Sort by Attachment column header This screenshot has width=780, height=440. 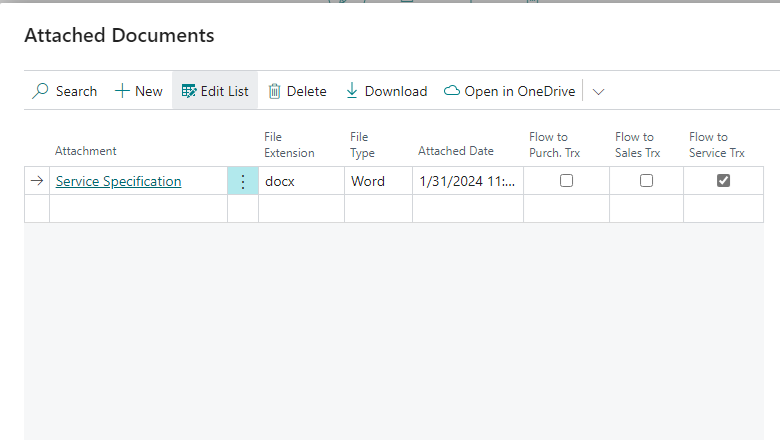click(86, 151)
